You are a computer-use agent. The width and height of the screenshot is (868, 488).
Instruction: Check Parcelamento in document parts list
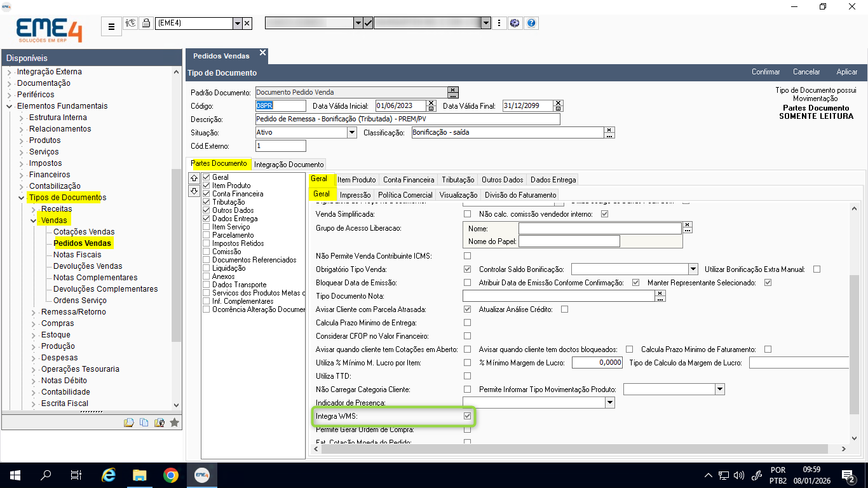(207, 235)
